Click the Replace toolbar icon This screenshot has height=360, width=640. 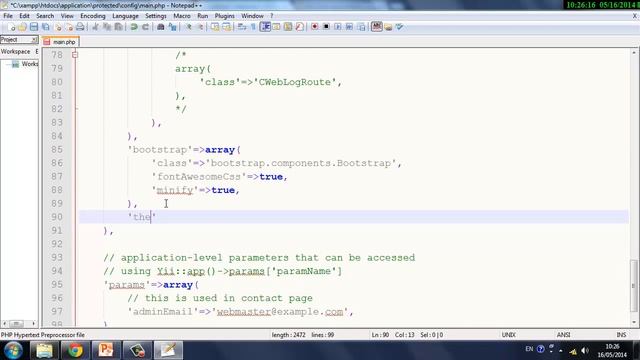173,27
